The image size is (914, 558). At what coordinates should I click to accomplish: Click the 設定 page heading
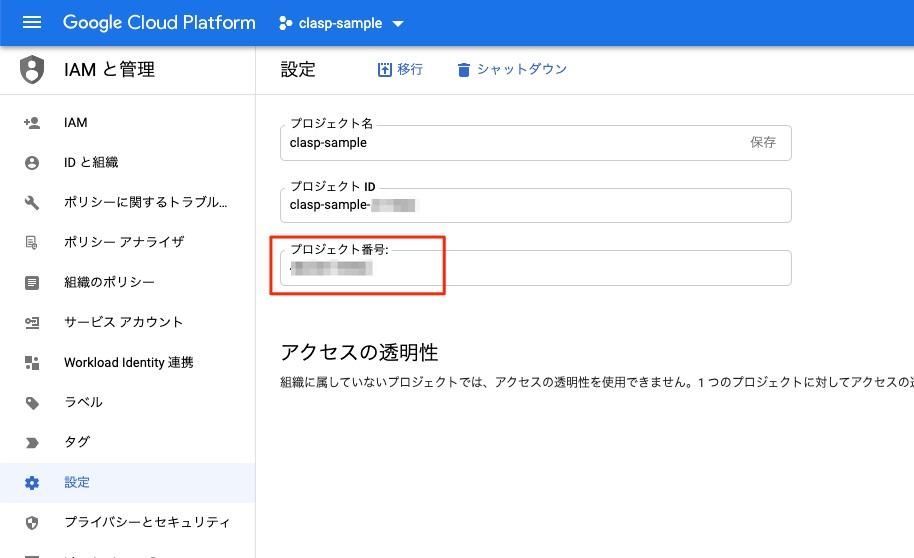click(x=298, y=69)
